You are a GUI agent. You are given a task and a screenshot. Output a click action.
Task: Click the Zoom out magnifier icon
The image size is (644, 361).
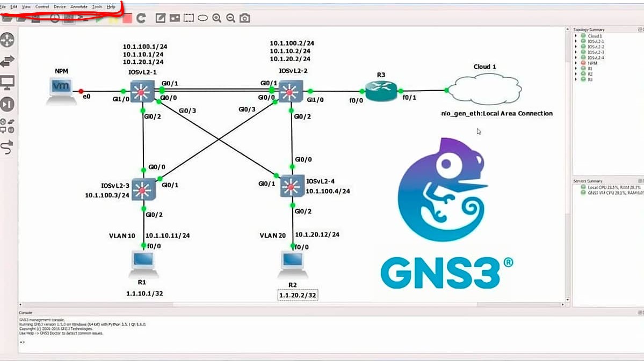click(231, 18)
